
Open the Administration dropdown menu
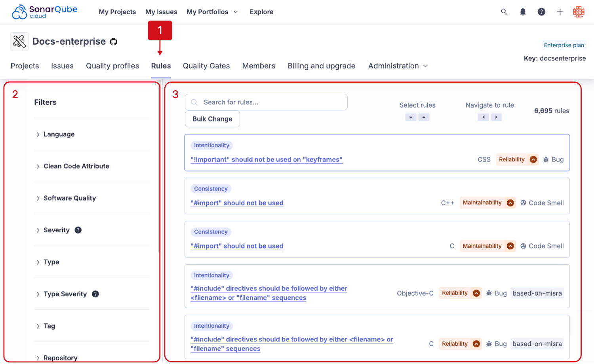click(397, 66)
